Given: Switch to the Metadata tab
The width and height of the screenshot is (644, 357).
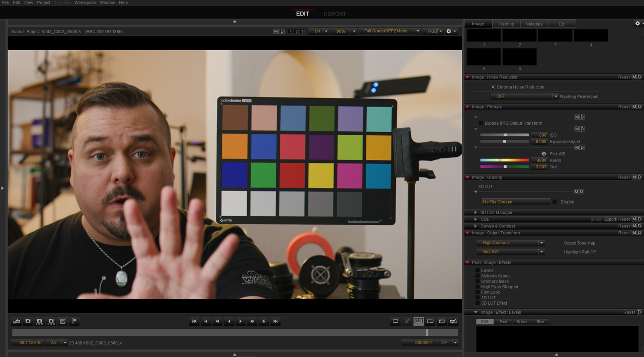Looking at the screenshot, I should pyautogui.click(x=534, y=24).
